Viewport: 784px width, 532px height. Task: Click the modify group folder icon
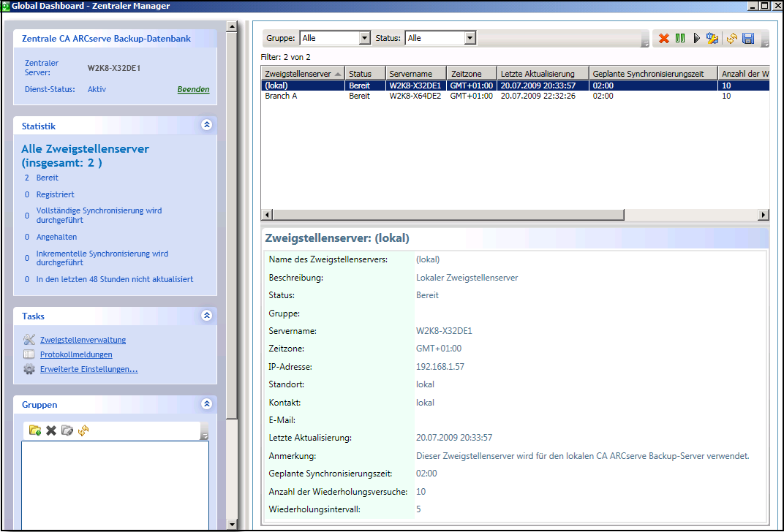click(67, 430)
